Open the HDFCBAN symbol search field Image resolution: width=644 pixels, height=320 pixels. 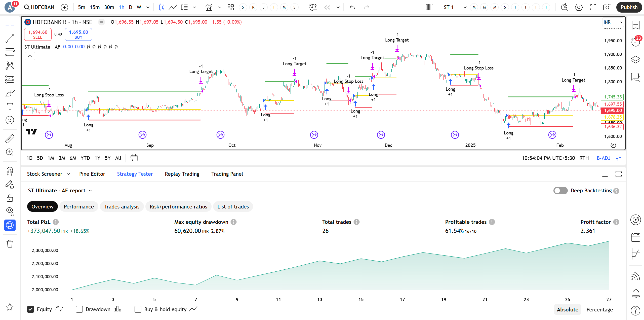(x=39, y=7)
